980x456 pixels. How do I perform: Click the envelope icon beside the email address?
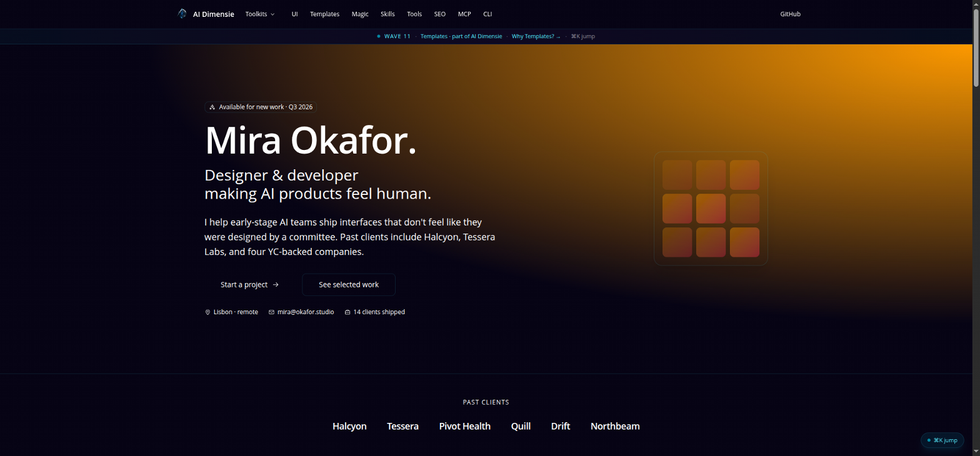coord(271,312)
